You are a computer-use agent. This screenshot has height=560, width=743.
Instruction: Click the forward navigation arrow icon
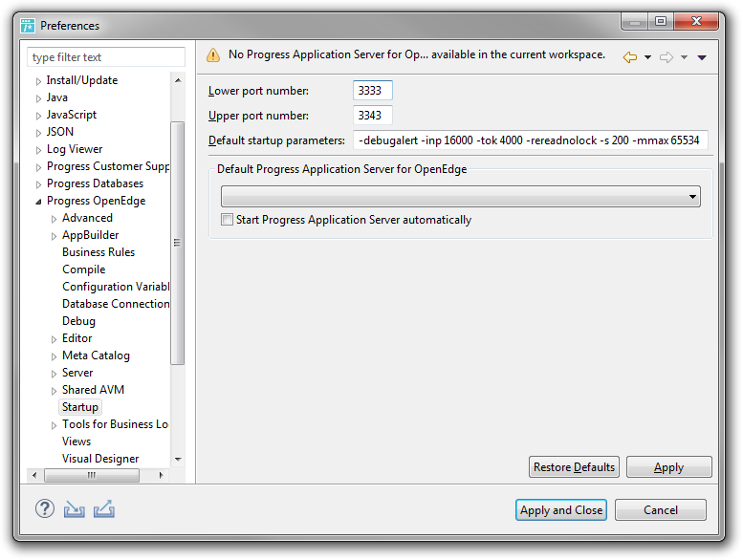[667, 57]
